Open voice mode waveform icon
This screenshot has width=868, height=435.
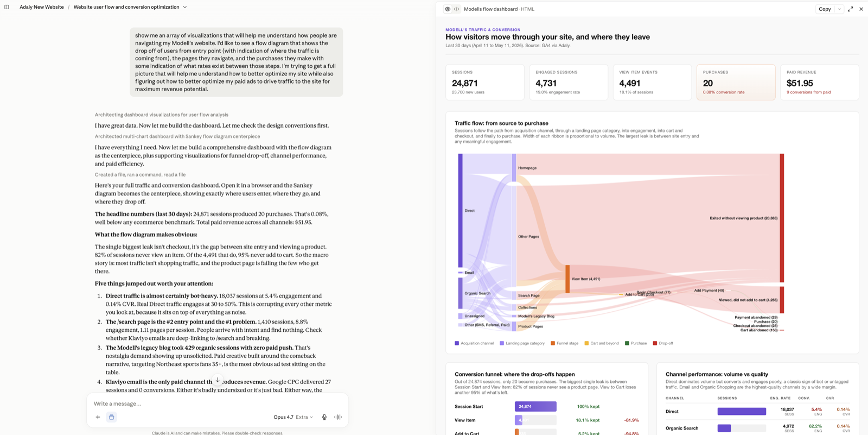click(338, 417)
